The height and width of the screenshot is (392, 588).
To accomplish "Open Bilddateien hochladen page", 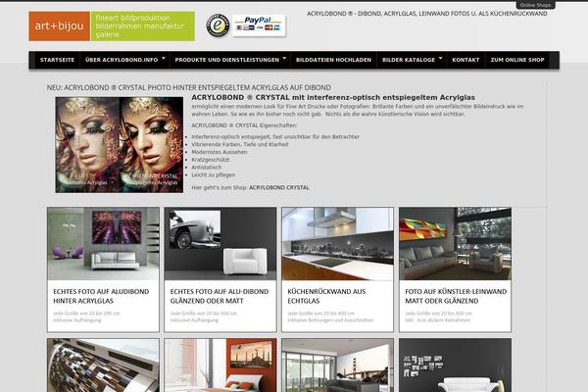I will (x=333, y=60).
